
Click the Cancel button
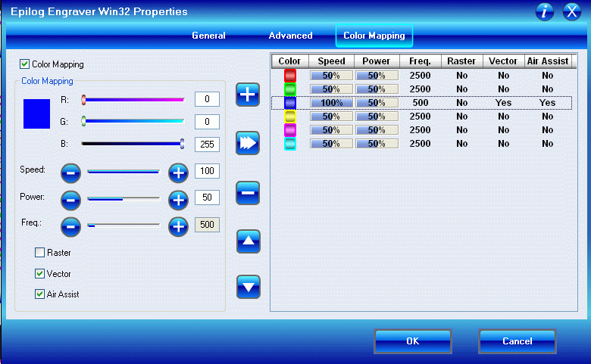click(x=517, y=341)
